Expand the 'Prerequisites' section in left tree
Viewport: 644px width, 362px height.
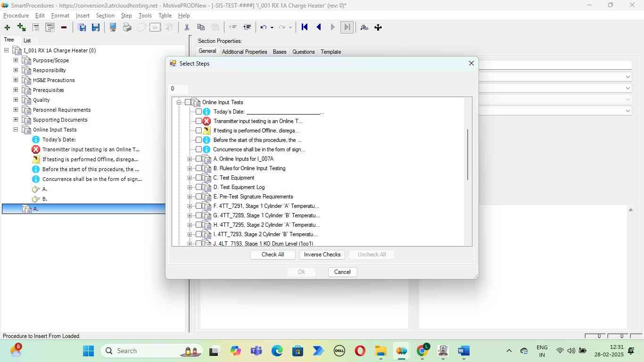click(x=16, y=90)
